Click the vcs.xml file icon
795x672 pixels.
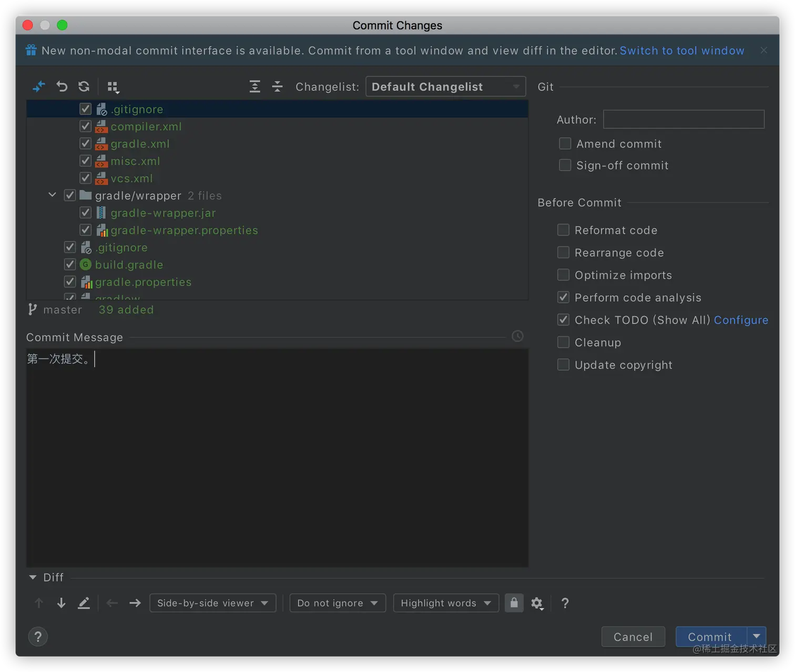(101, 178)
